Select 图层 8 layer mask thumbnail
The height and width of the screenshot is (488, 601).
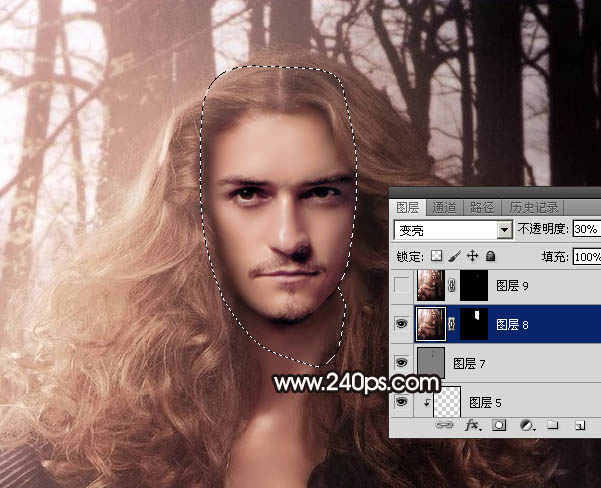474,324
